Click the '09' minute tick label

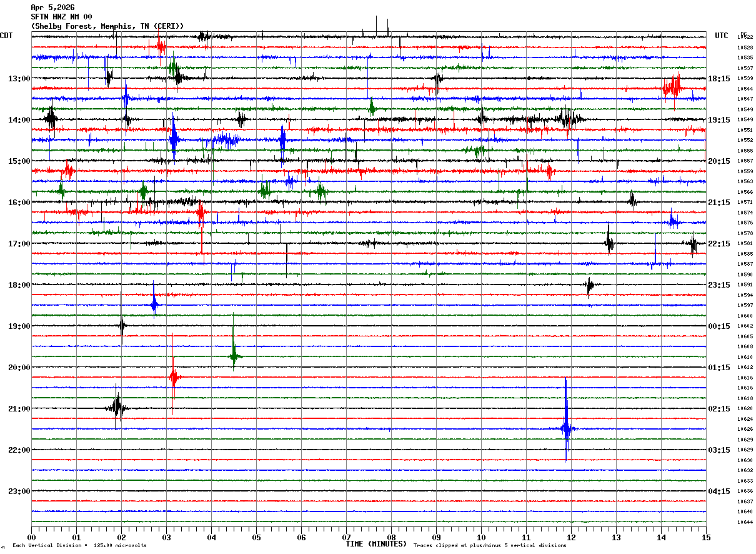click(x=436, y=537)
